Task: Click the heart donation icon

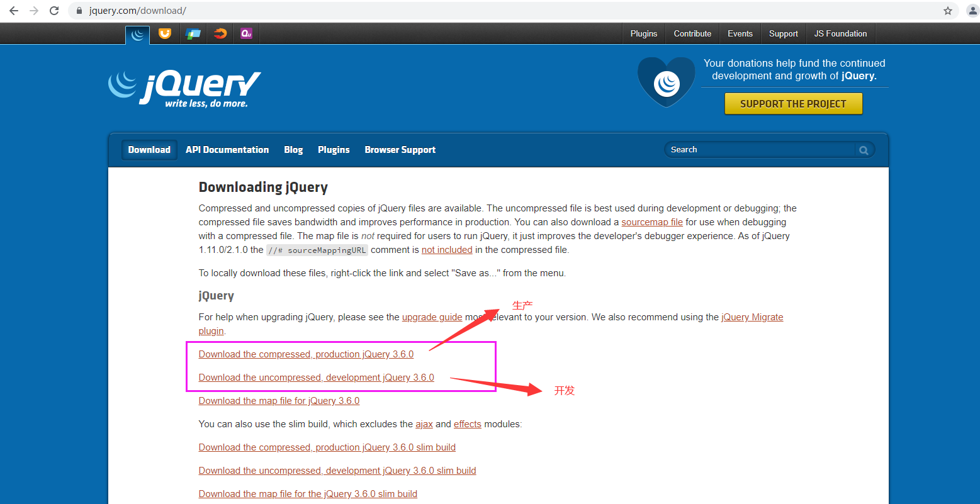Action: pos(667,82)
